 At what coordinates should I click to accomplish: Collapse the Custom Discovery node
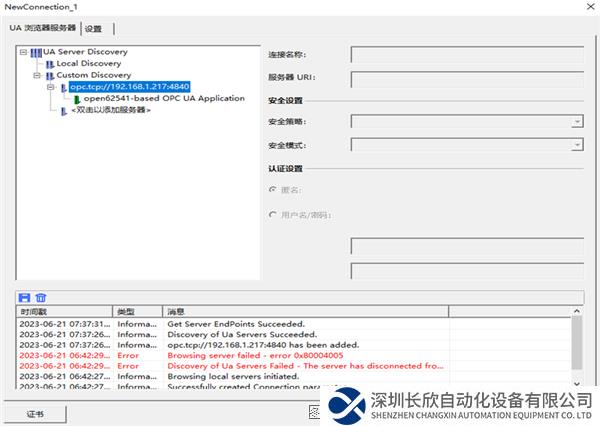36,75
